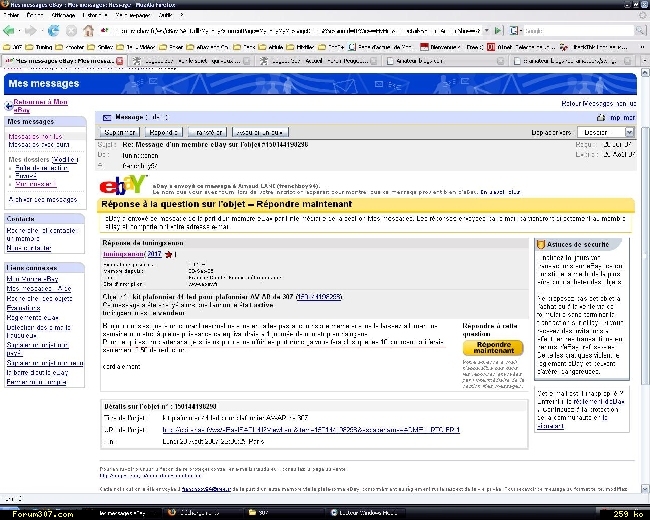Click the envelope icon in Message header
650x520 pixels.
107,118
